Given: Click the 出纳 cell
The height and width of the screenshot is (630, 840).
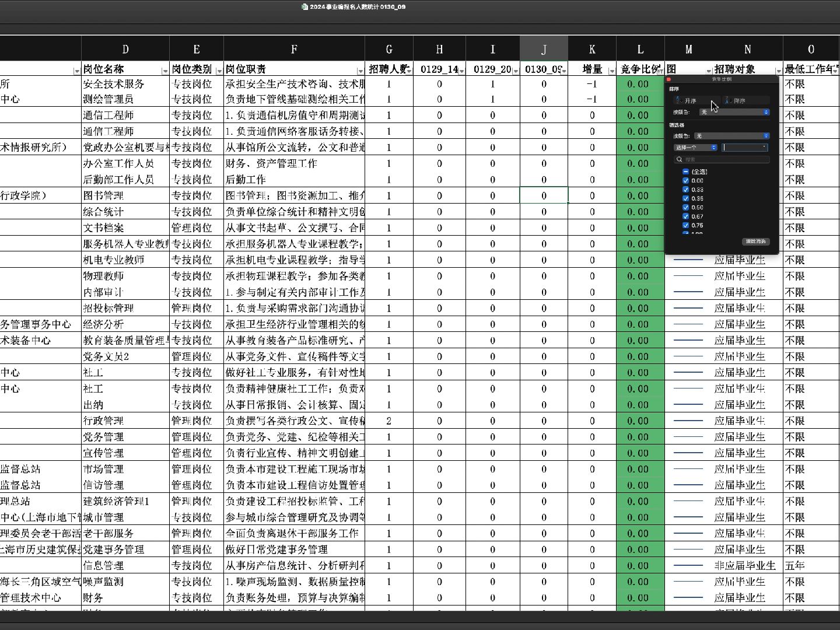Looking at the screenshot, I should 125,404.
